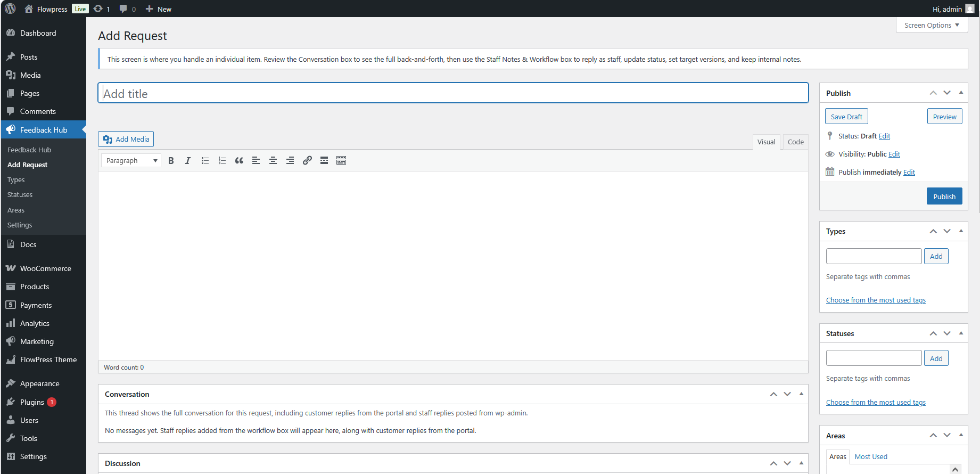Open updates indicator in admin bar
Image resolution: width=980 pixels, height=474 pixels.
[x=102, y=9]
